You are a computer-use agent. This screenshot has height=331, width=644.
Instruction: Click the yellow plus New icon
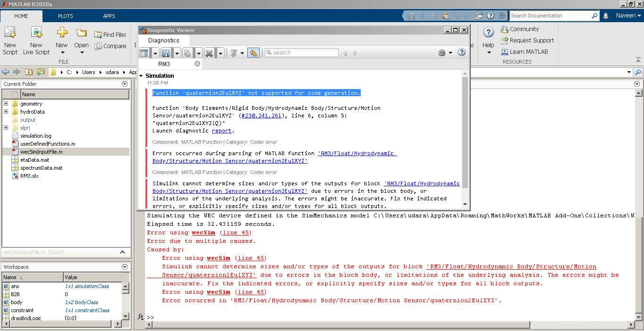[x=62, y=33]
